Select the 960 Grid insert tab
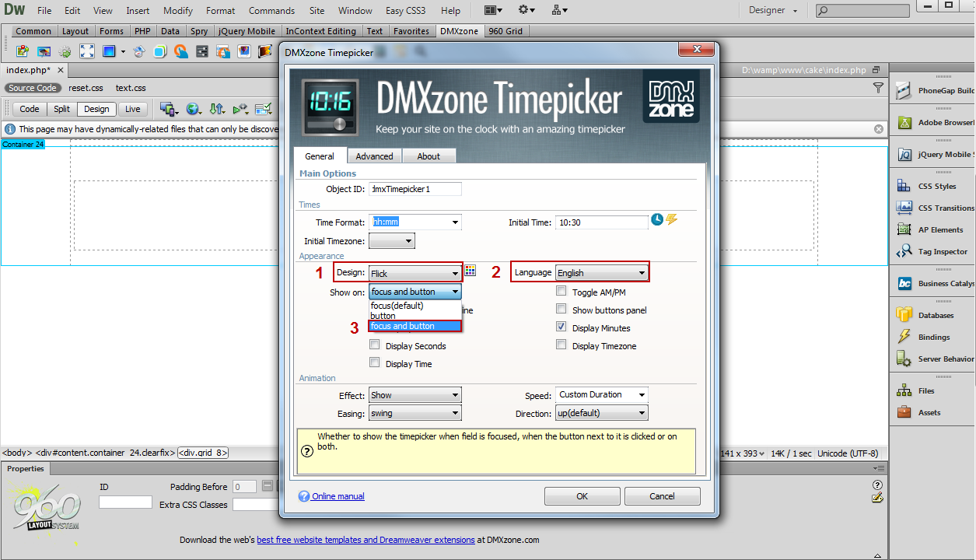This screenshot has height=560, width=976. pyautogui.click(x=506, y=31)
